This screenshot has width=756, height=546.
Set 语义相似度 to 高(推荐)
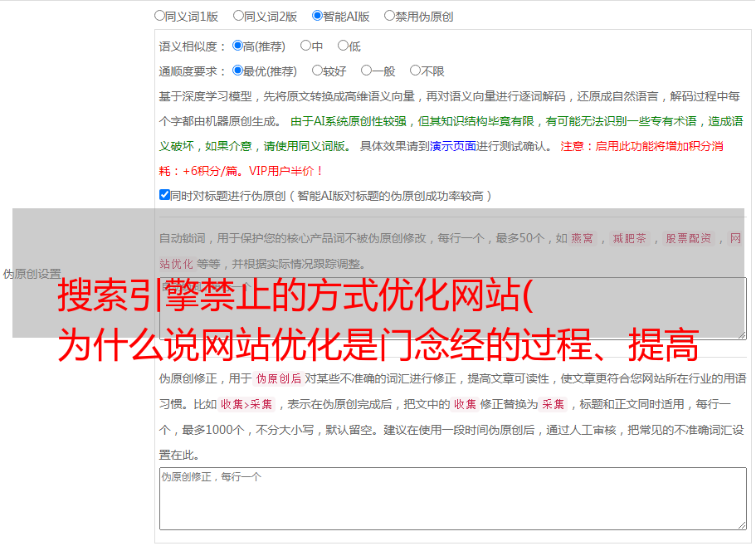pyautogui.click(x=237, y=46)
